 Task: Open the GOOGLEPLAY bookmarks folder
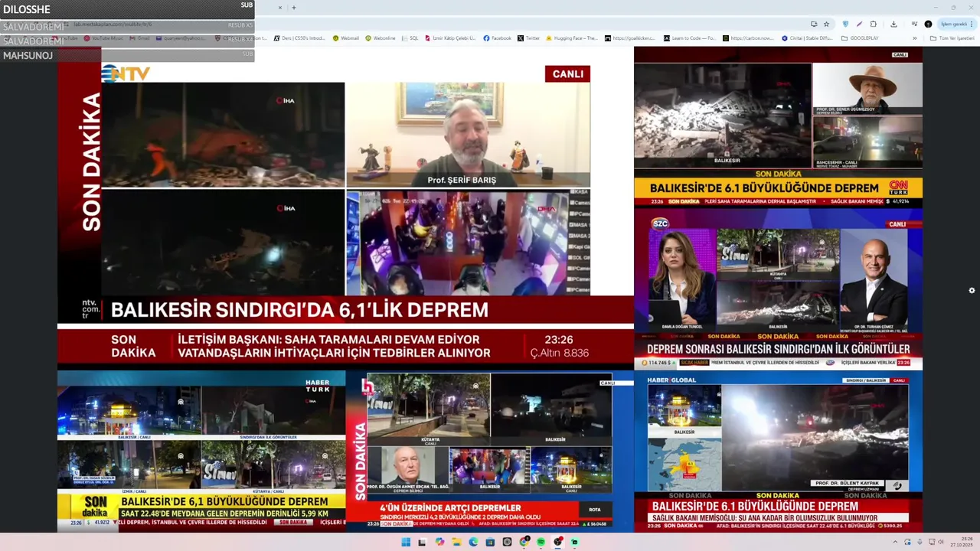coord(860,37)
